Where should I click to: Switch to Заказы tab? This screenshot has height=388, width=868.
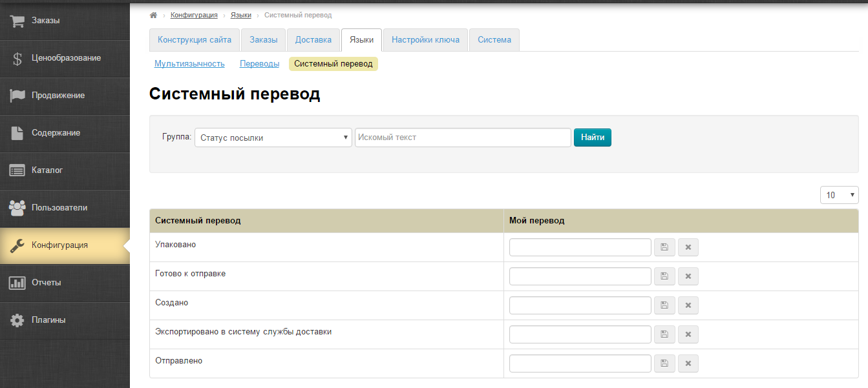[264, 39]
